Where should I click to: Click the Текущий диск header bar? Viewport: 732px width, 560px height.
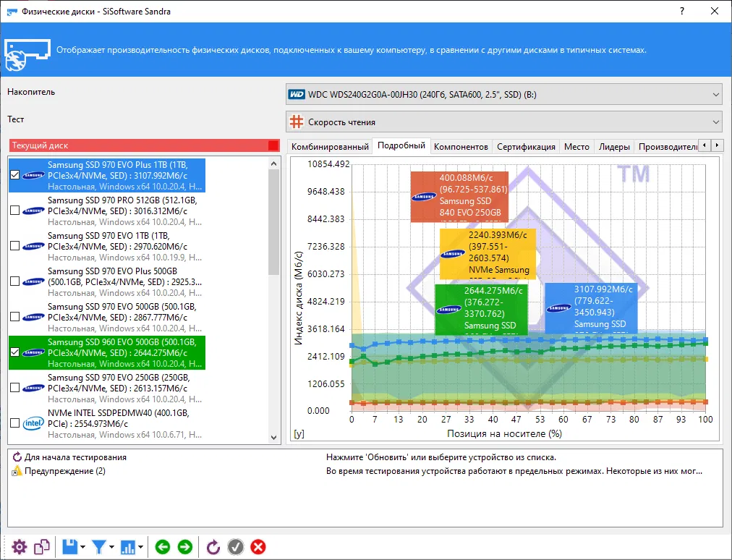(x=144, y=145)
